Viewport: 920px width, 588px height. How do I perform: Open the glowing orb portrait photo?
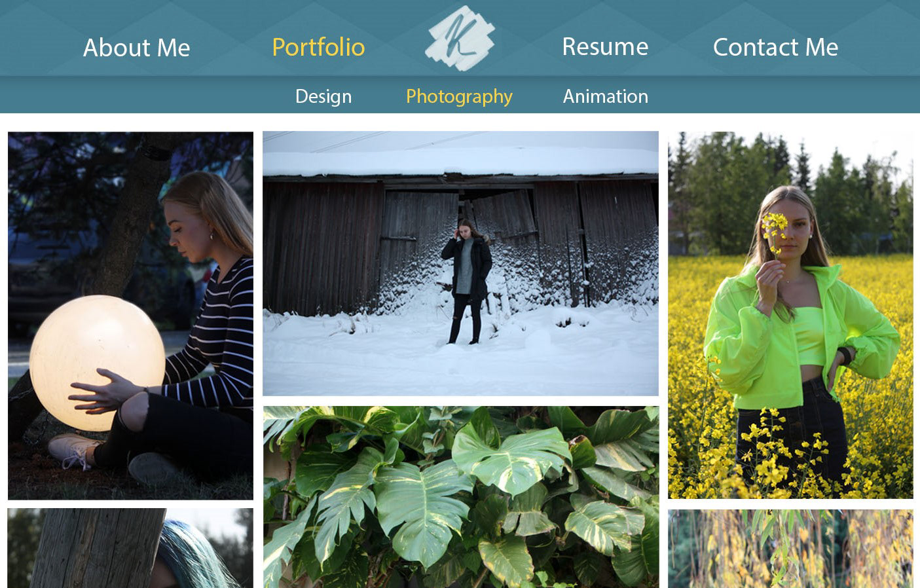coord(130,316)
